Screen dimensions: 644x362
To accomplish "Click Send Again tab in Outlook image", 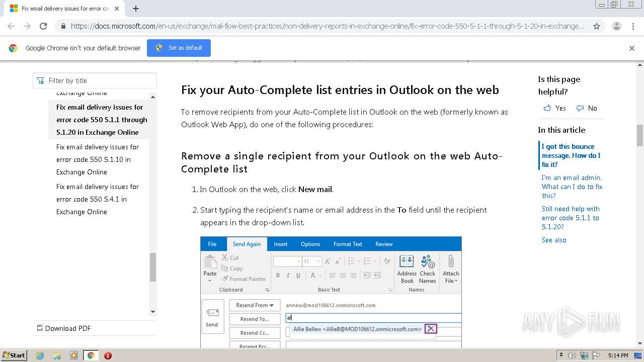I will (x=247, y=244).
